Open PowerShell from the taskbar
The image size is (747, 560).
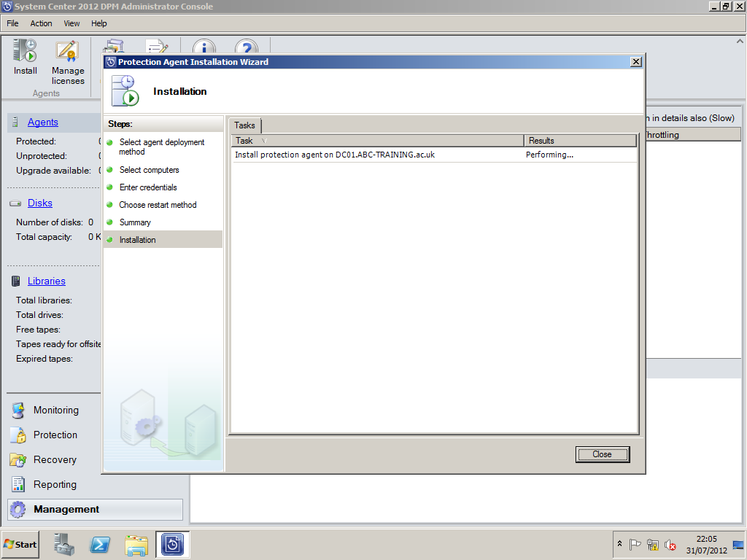point(100,544)
